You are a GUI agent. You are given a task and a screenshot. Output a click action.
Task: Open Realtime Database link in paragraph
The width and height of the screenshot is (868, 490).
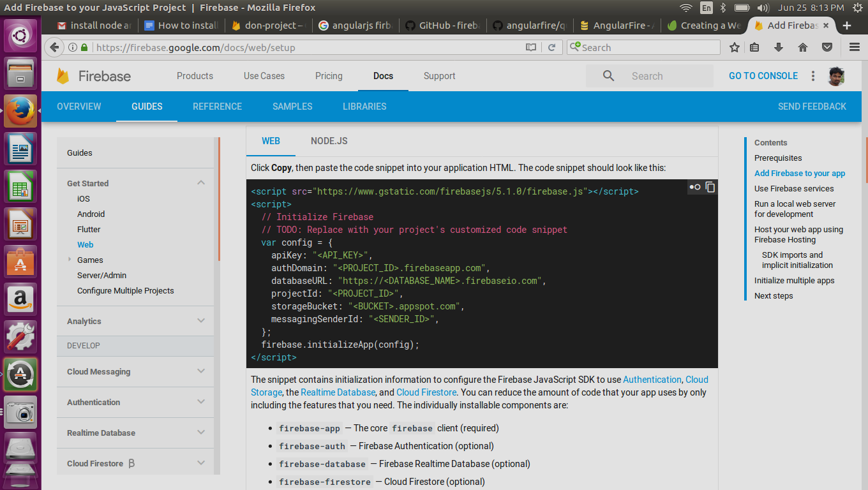pos(338,392)
